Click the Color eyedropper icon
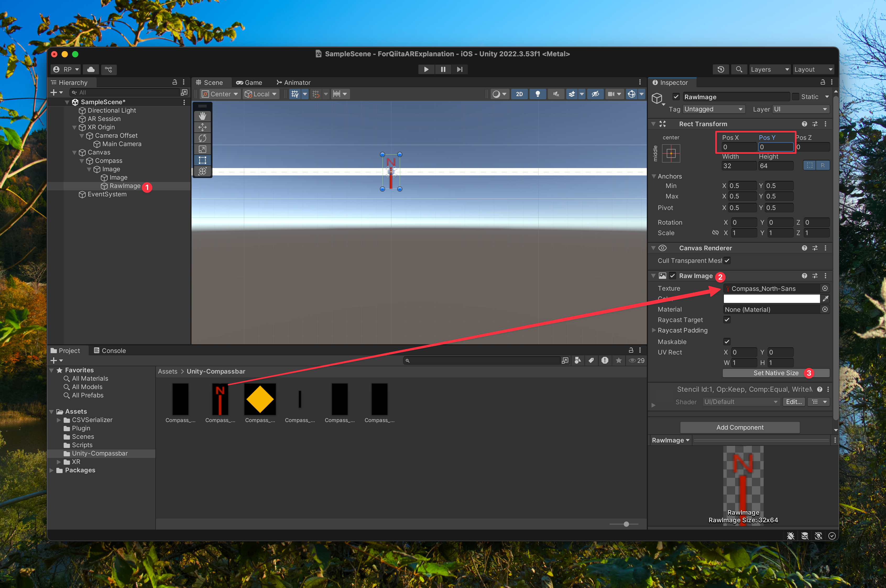886x588 pixels. tap(825, 299)
